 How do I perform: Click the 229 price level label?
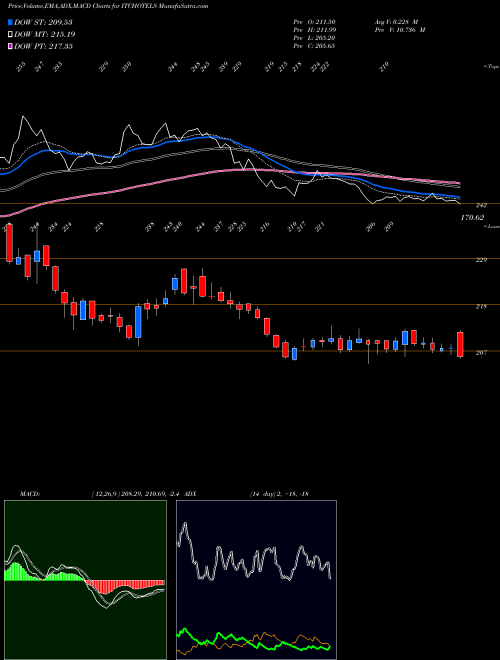point(481,260)
